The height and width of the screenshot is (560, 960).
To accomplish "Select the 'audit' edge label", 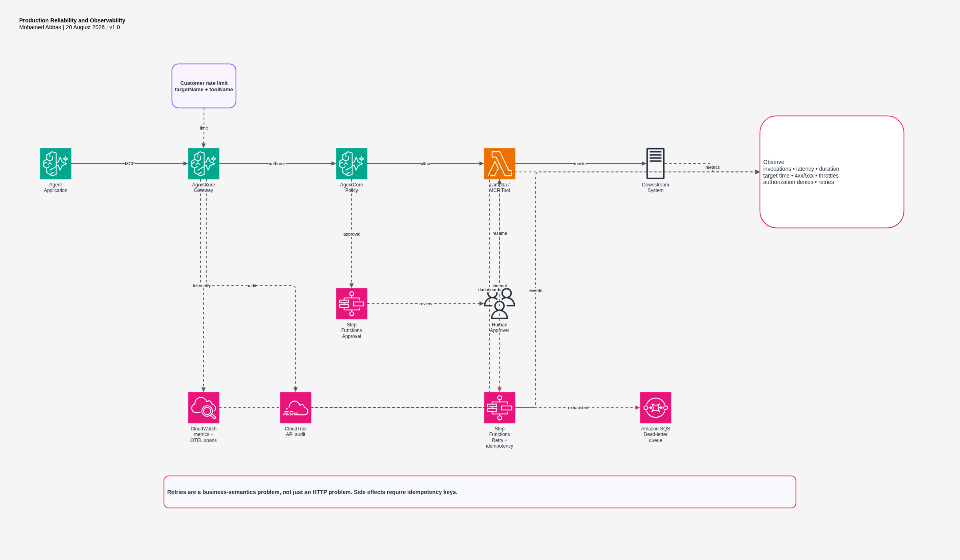I will tap(251, 286).
